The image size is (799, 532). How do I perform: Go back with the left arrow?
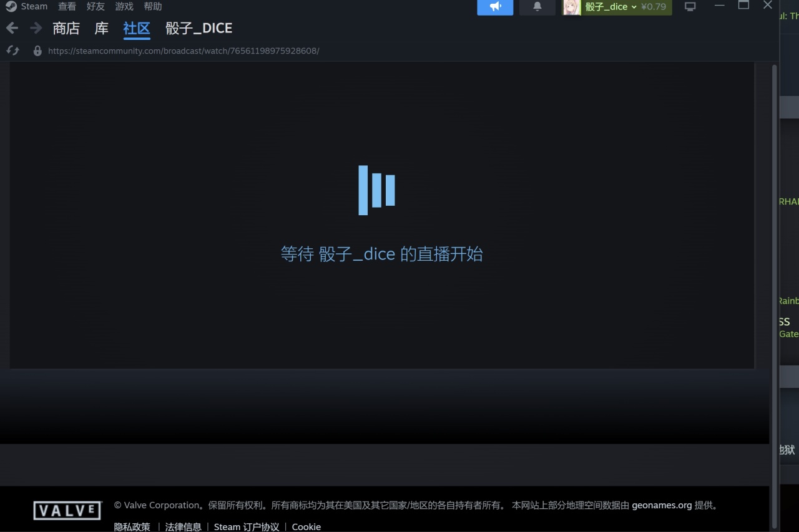12,28
